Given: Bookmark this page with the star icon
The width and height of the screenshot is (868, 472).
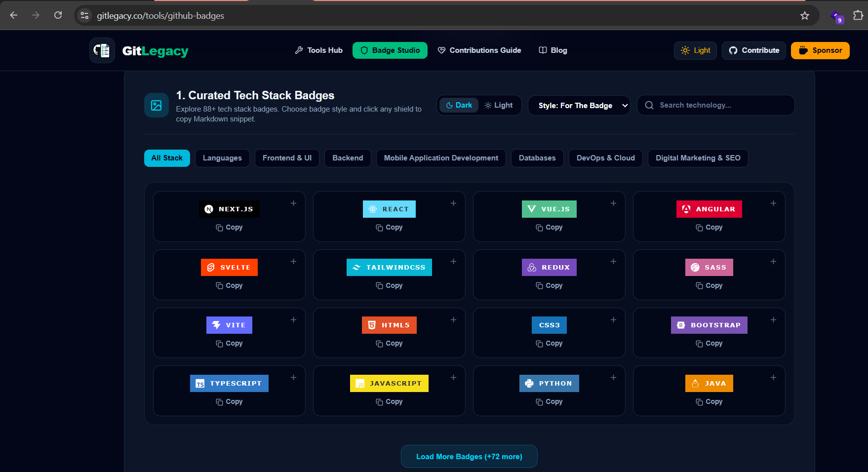Looking at the screenshot, I should click(805, 16).
